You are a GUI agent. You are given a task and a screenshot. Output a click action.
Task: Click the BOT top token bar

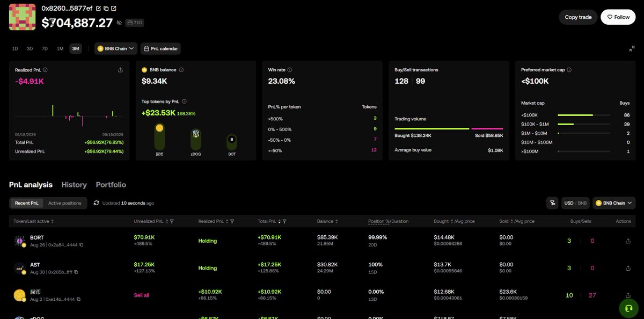coord(232,142)
